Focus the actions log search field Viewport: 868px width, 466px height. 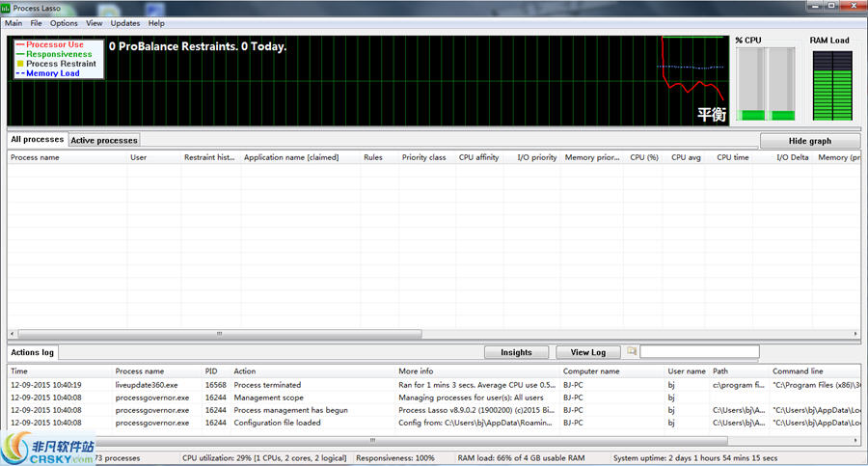(x=700, y=352)
